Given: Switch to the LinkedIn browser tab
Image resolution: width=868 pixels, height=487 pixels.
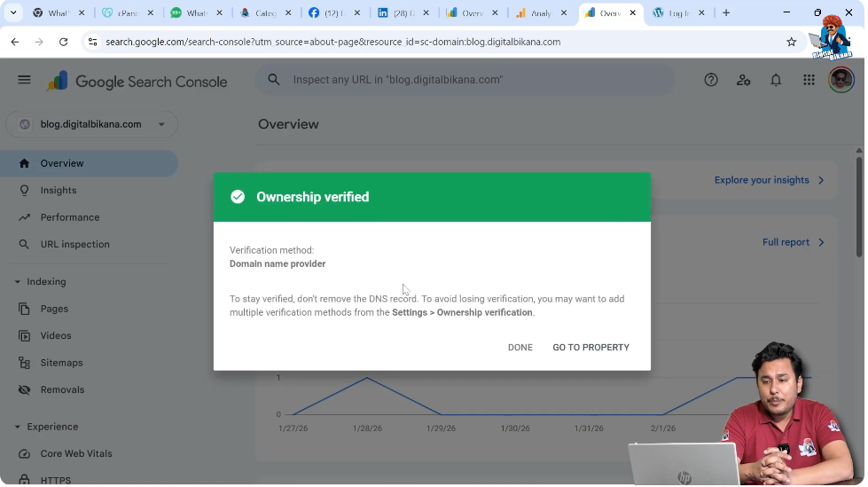Looking at the screenshot, I should (x=404, y=12).
